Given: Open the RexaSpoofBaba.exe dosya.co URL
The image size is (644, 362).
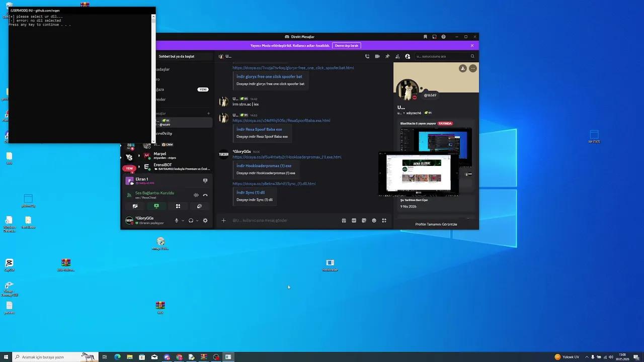Looking at the screenshot, I should click(281, 121).
